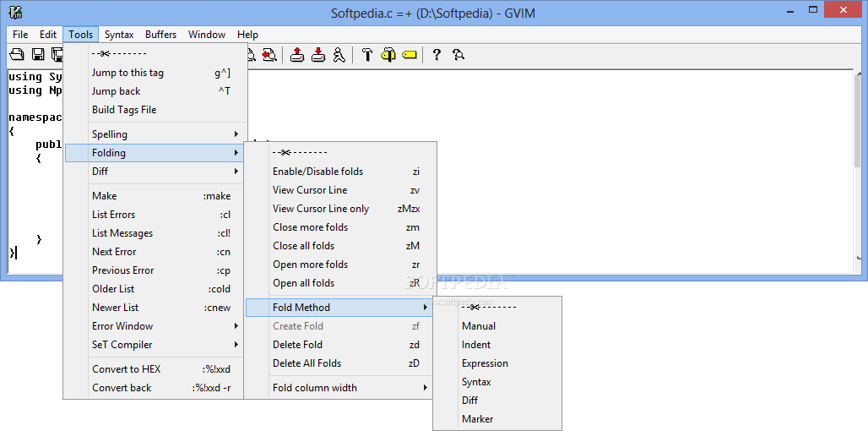Open the Buffers menu

point(161,35)
